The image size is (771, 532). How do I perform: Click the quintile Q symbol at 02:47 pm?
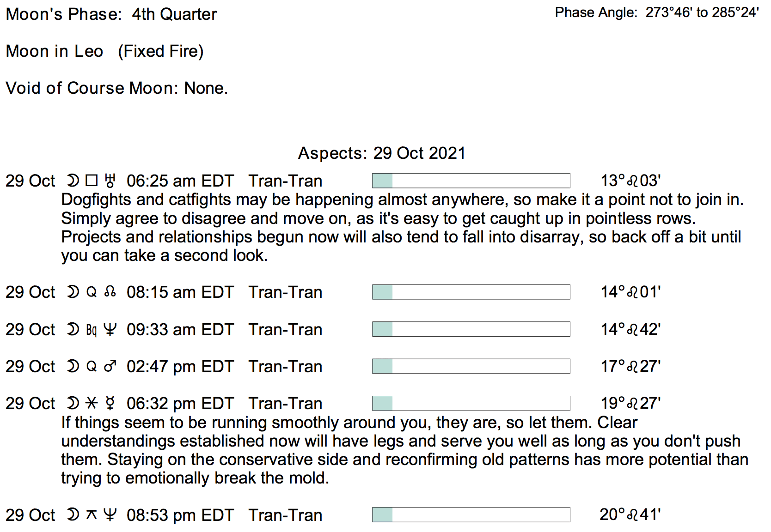(x=92, y=367)
